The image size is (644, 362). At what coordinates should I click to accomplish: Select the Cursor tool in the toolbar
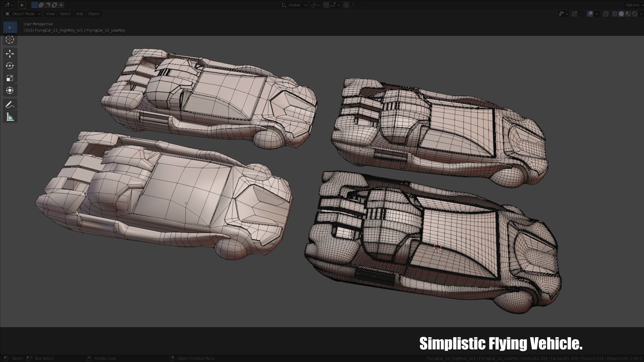[10, 40]
